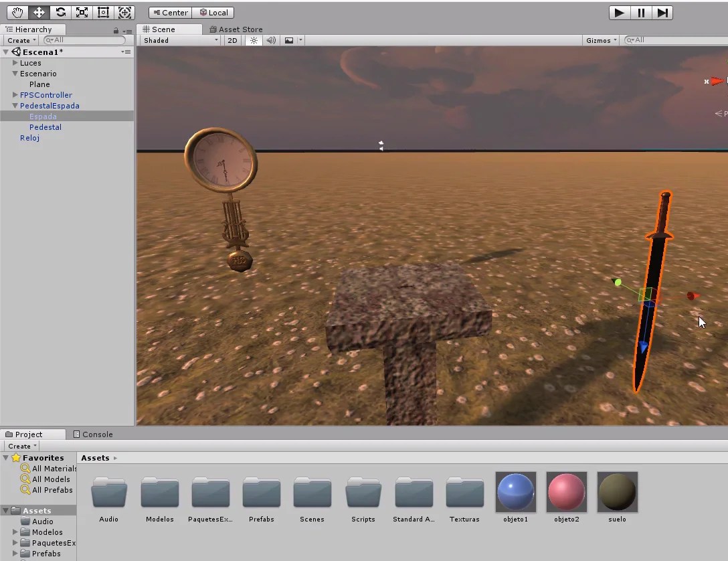Screen dimensions: 728x561
Task: Open the Gizmos dropdown
Action: coord(599,40)
